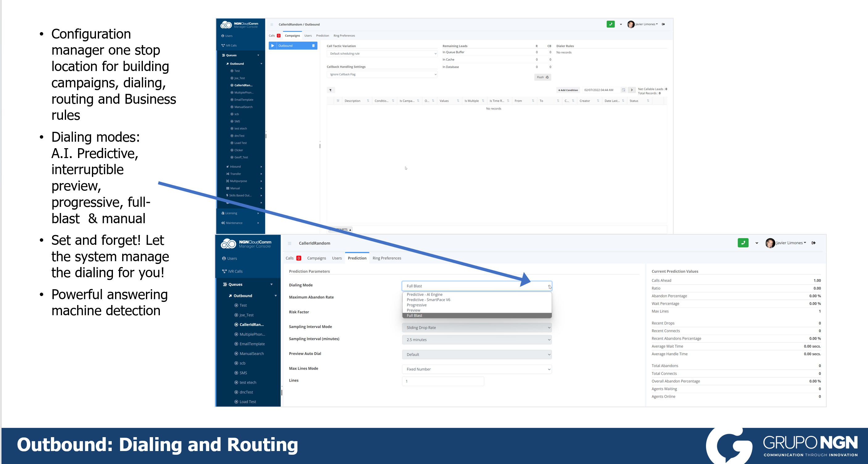Select Predictive - AI Engine option
Screen dimensions: 868x464
pyautogui.click(x=425, y=295)
